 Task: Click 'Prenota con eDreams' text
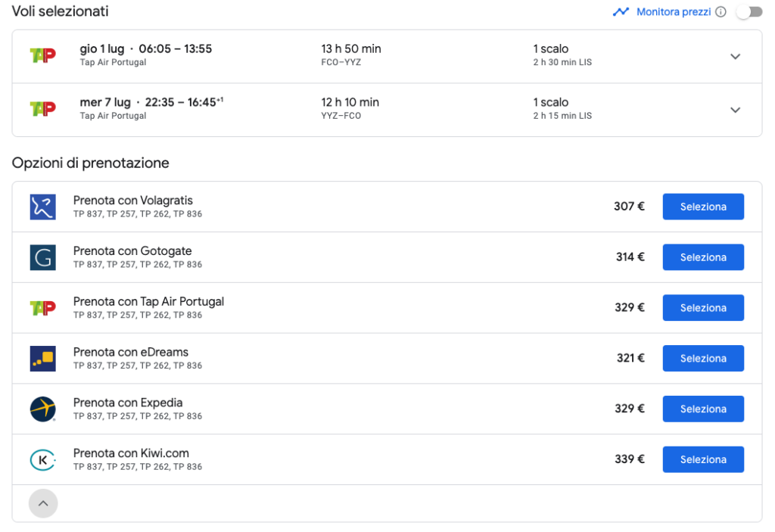[x=131, y=352]
